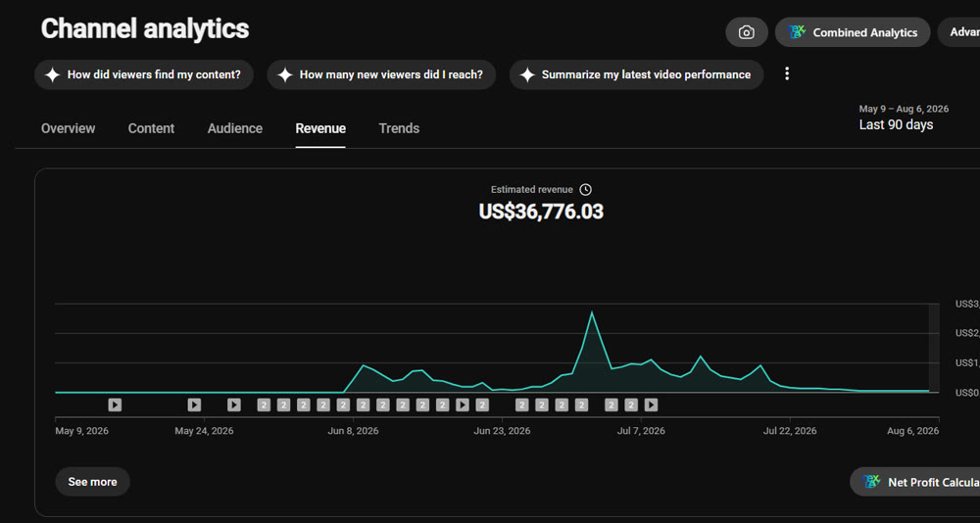The width and height of the screenshot is (980, 523).
Task: Go to the Trends tab
Action: coord(399,128)
